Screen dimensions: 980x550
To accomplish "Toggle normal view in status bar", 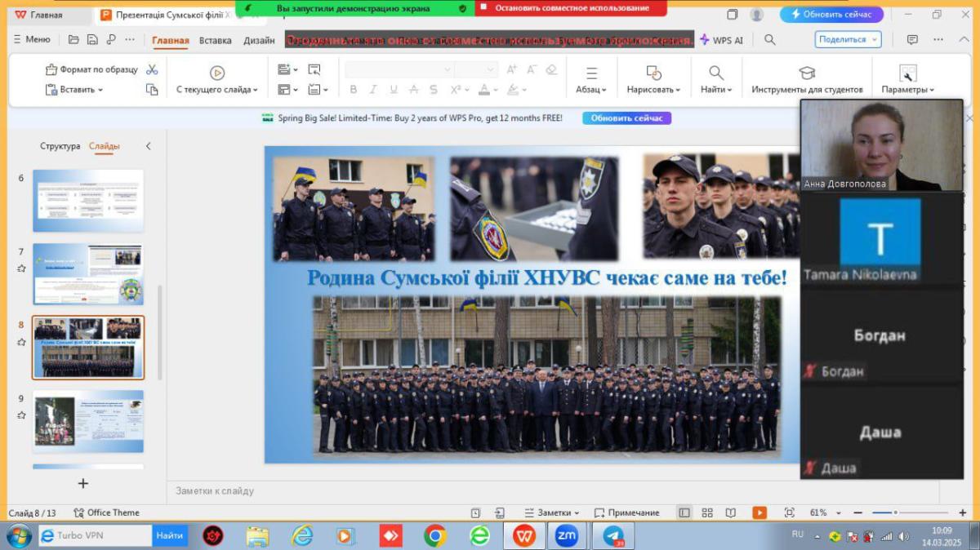I will tap(684, 512).
